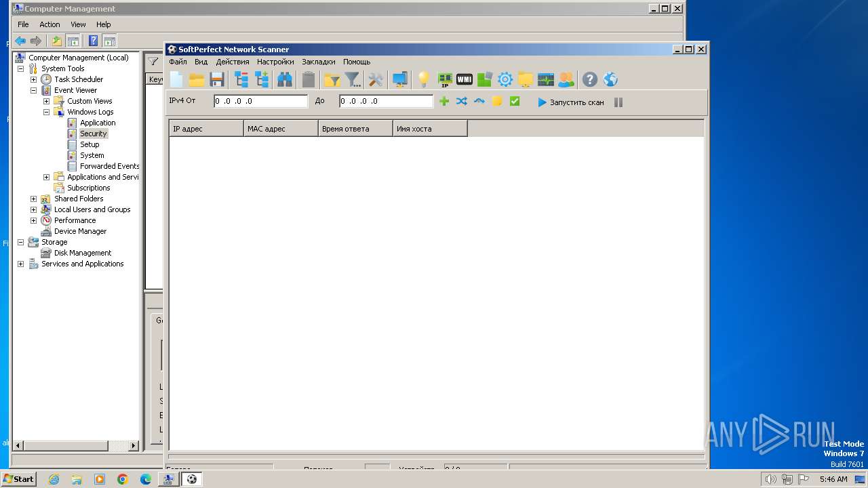Click the yellow bookmark square icon
The image size is (868, 488).
pyautogui.click(x=497, y=102)
